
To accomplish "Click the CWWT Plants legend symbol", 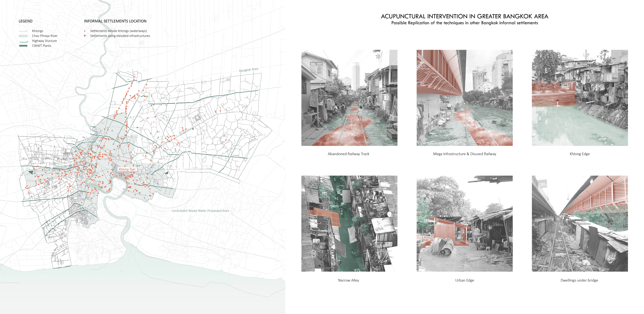I will (23, 46).
